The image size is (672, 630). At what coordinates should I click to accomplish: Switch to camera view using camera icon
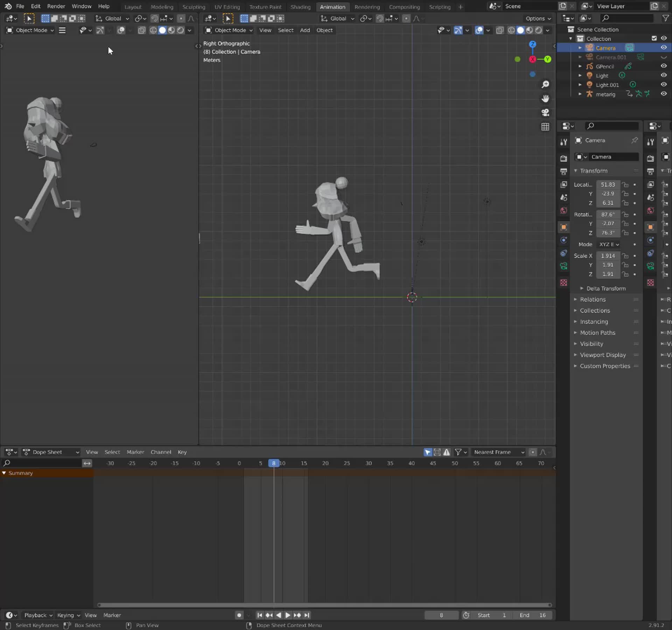pyautogui.click(x=545, y=112)
